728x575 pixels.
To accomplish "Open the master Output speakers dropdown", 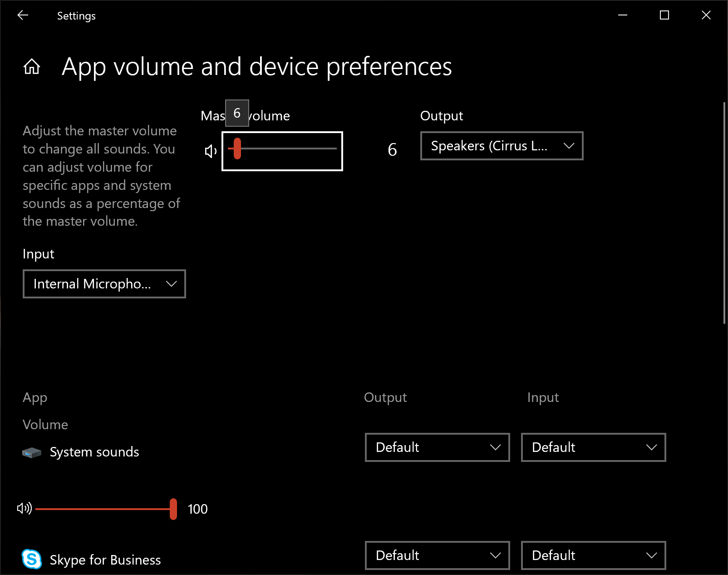I will (x=502, y=146).
